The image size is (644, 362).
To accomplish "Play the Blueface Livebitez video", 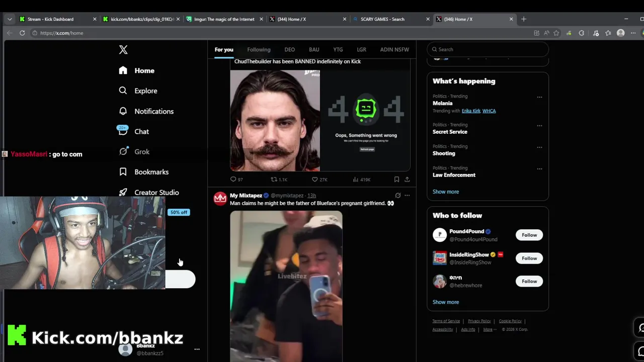I will [286, 286].
